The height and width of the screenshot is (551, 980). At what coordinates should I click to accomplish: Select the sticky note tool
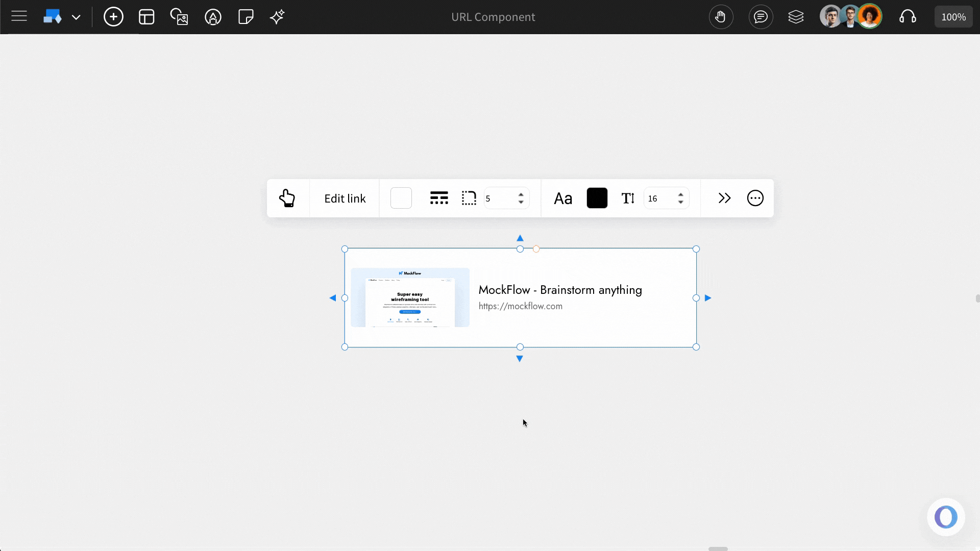click(x=246, y=17)
